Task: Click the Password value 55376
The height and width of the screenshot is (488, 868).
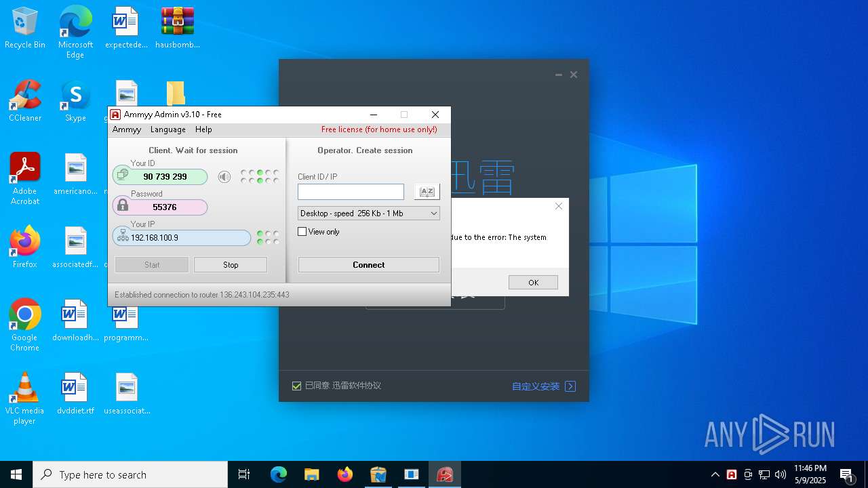Action: 165,207
